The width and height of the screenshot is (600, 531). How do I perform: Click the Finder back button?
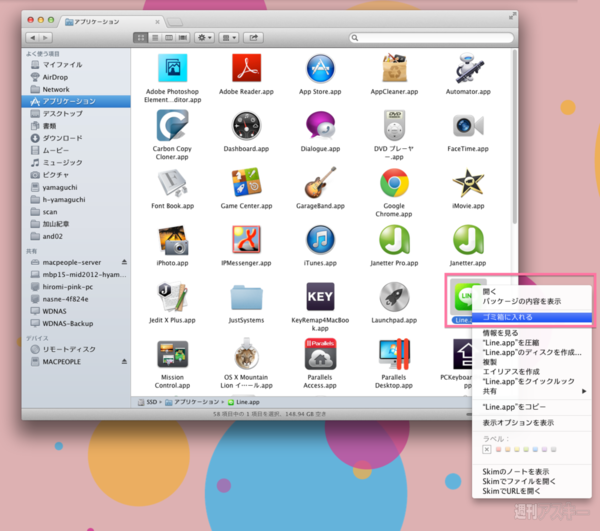32,37
